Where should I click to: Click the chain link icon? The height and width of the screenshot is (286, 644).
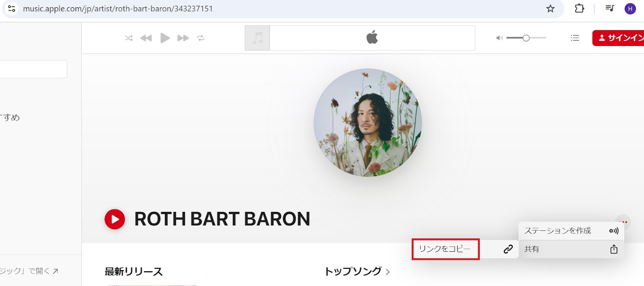pyautogui.click(x=508, y=249)
